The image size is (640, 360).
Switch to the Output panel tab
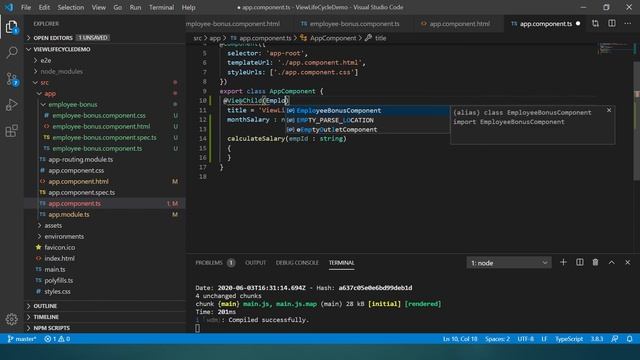[256, 263]
